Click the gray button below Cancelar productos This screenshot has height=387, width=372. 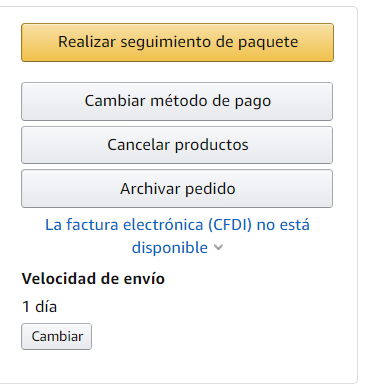(177, 189)
